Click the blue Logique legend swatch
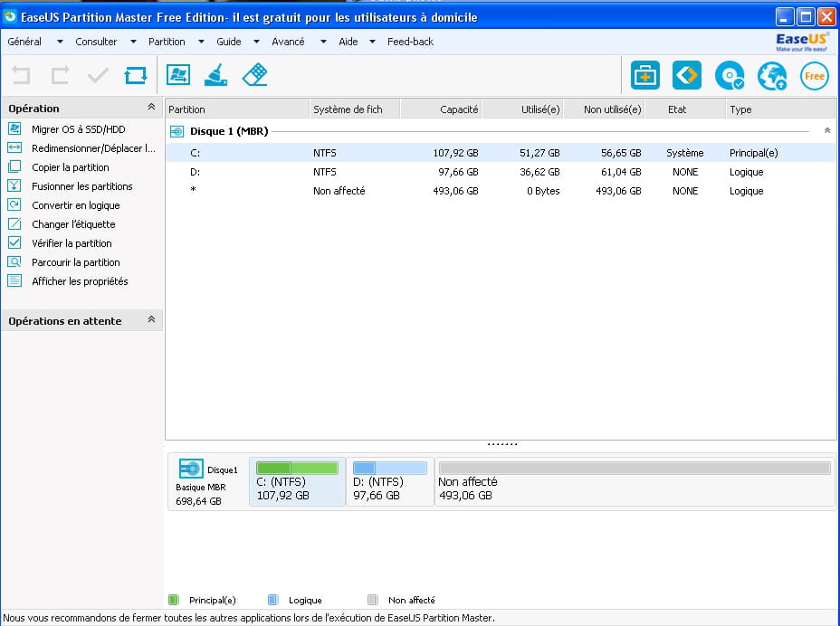 pos(272,600)
